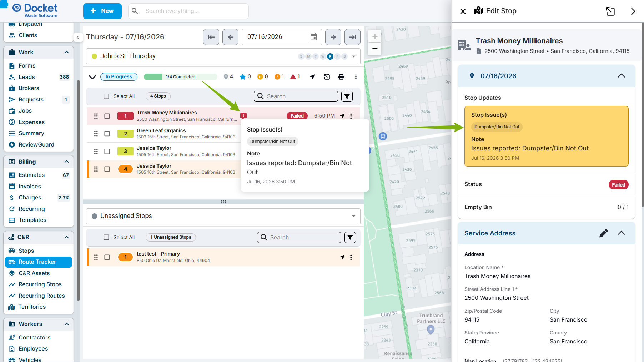The height and width of the screenshot is (362, 644).
Task: Open Route Tracker in sidebar
Action: tap(39, 262)
